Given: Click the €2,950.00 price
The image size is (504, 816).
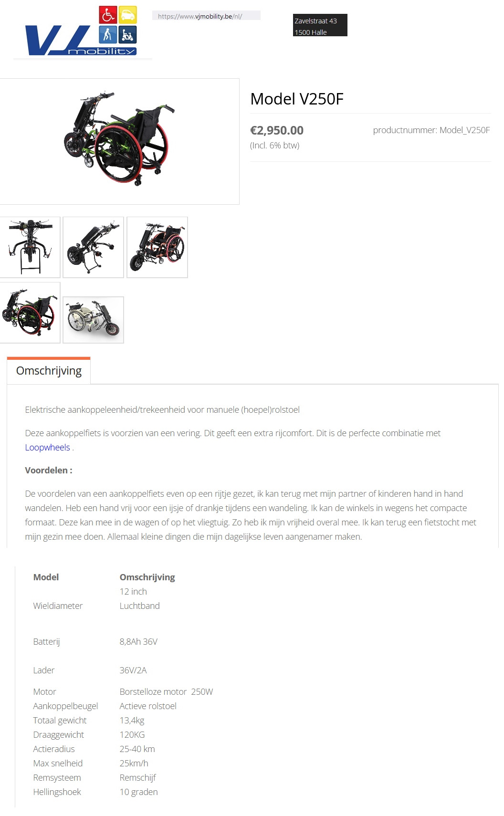Looking at the screenshot, I should [x=277, y=130].
